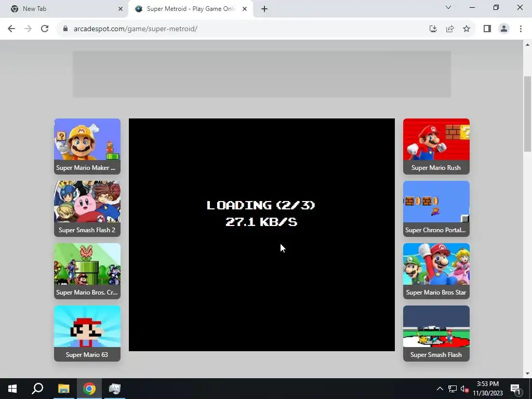The image size is (532, 399).
Task: Open the install app icon in address bar
Action: (x=433, y=29)
